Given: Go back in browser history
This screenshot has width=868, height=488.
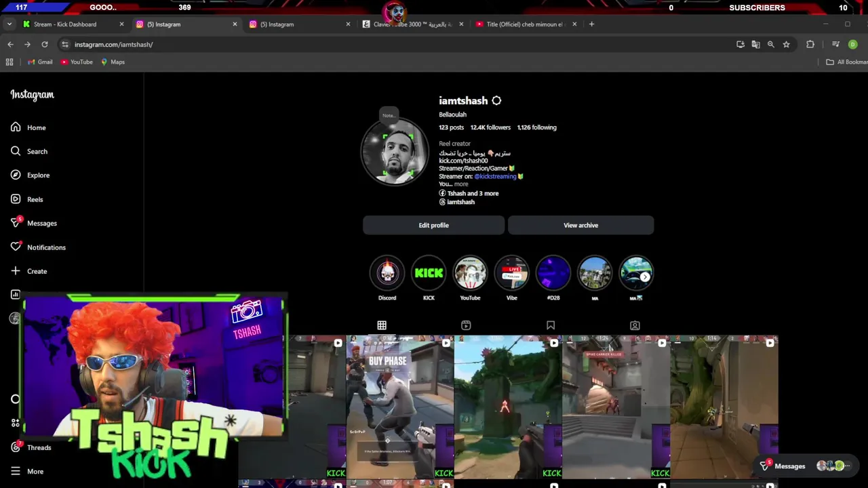Looking at the screenshot, I should point(10,44).
